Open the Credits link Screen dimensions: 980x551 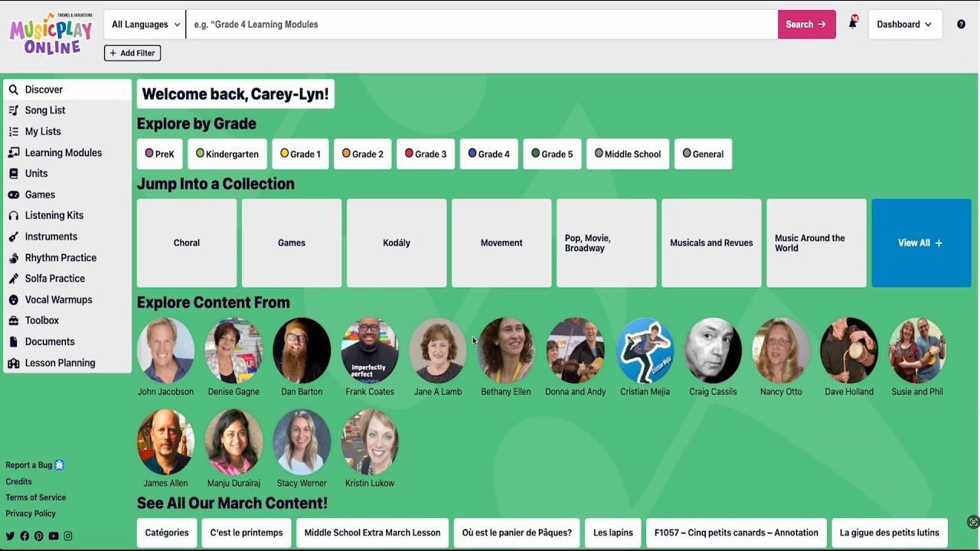point(18,481)
